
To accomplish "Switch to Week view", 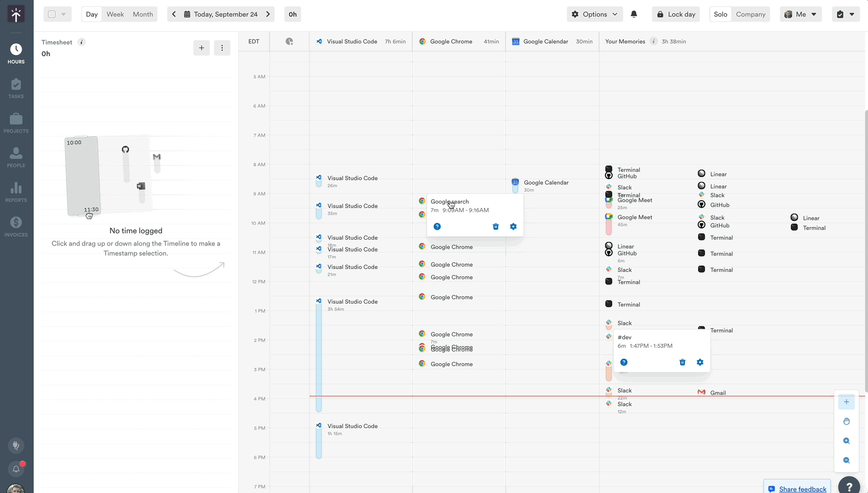I will 115,14.
